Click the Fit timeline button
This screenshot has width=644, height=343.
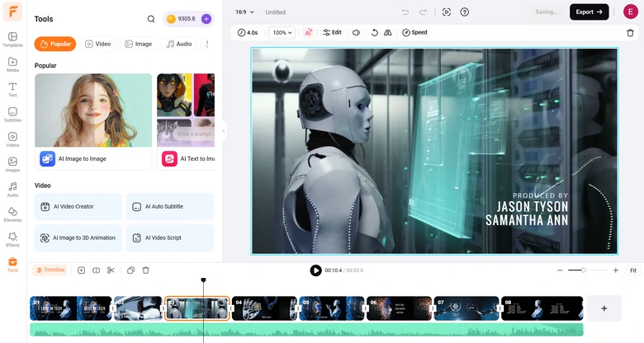[x=633, y=270]
